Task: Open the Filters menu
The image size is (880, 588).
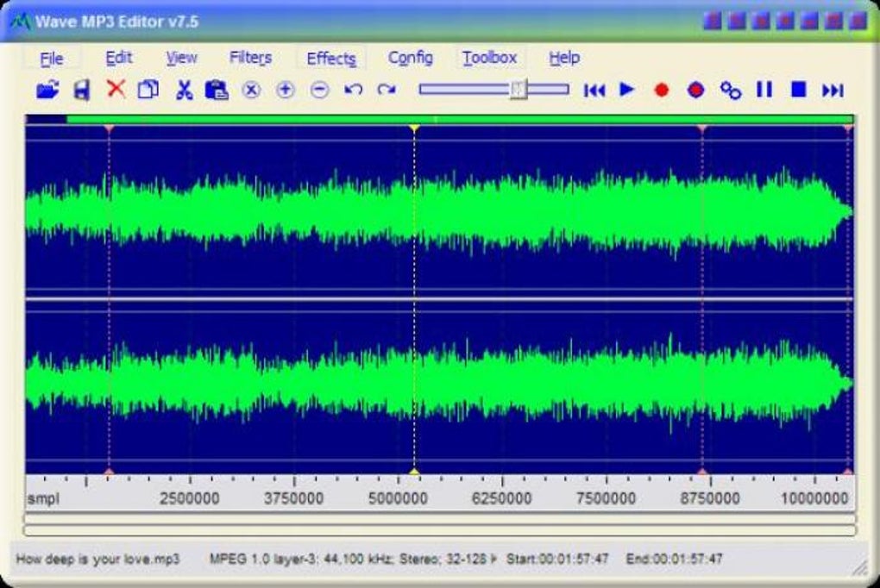Action: [x=250, y=58]
